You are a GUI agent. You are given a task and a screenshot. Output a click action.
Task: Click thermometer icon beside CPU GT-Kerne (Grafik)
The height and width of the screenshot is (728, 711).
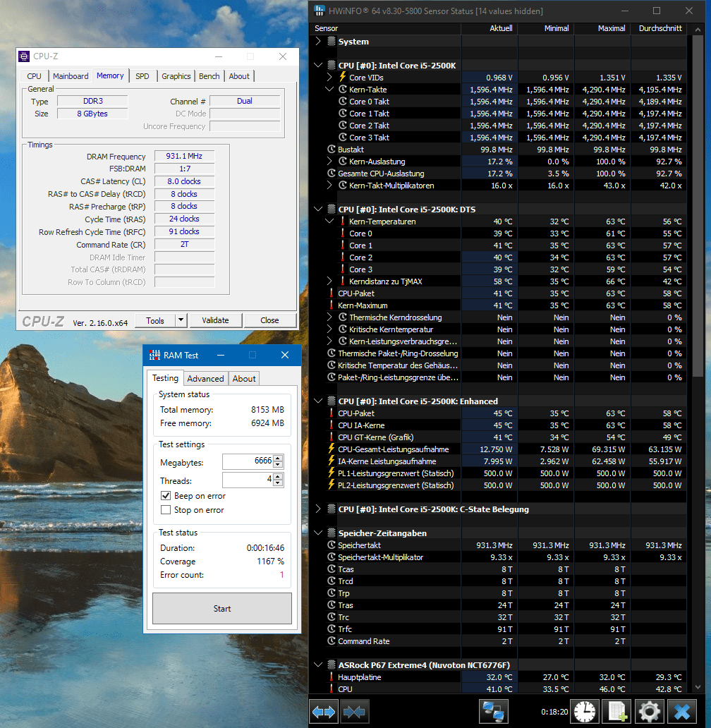coord(332,437)
